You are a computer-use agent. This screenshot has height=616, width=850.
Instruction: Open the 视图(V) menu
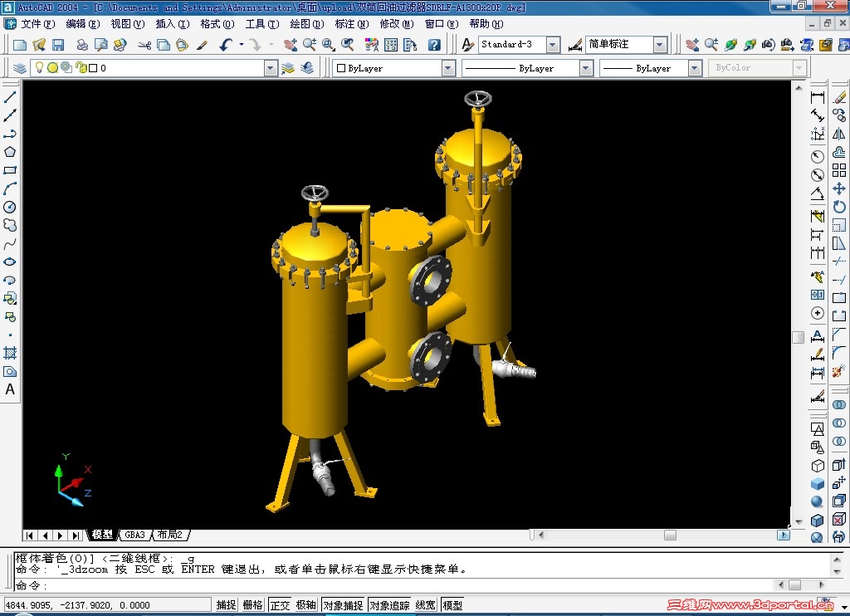pyautogui.click(x=127, y=24)
